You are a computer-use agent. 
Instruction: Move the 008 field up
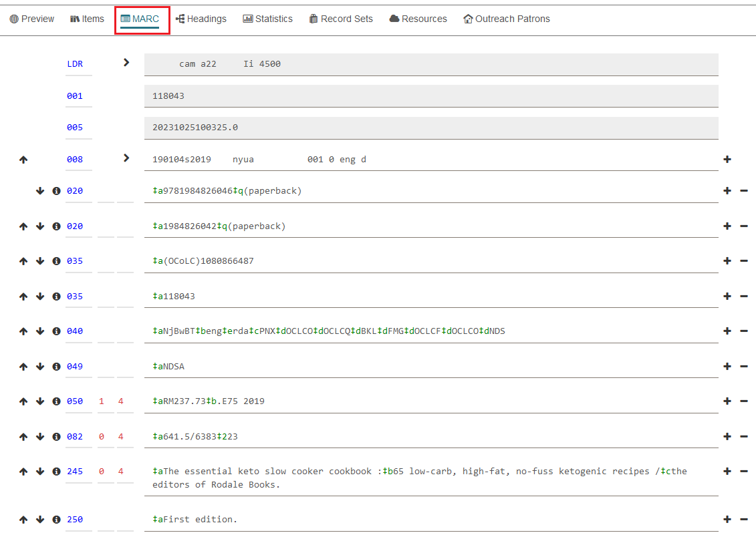[23, 160]
